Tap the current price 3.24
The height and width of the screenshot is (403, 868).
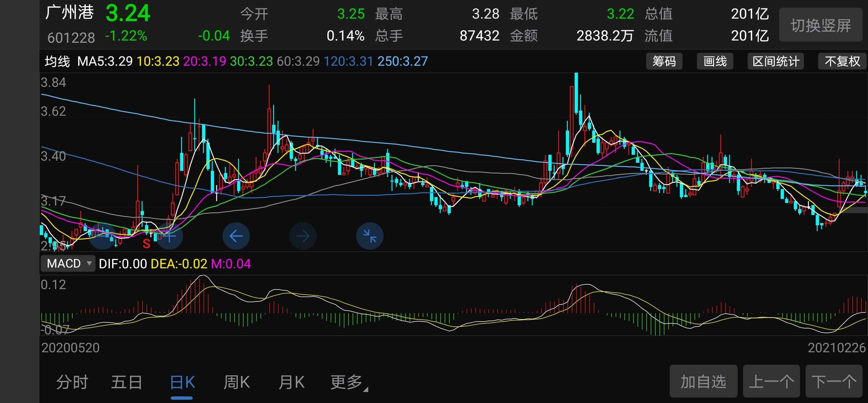point(128,14)
